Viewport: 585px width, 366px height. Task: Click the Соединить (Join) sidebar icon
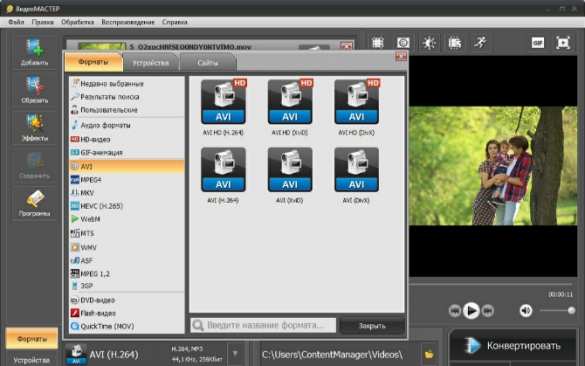point(34,165)
